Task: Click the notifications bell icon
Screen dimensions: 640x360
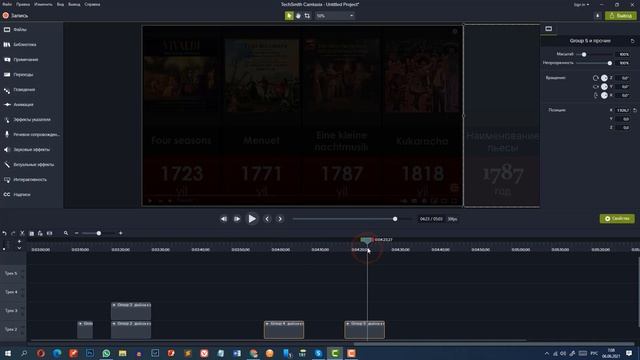Action: (x=598, y=16)
